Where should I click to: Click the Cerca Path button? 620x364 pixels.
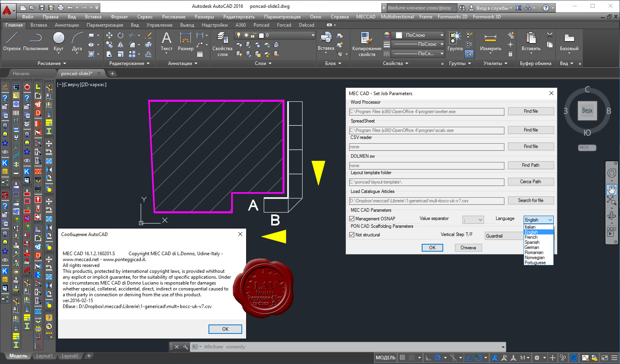point(531,182)
